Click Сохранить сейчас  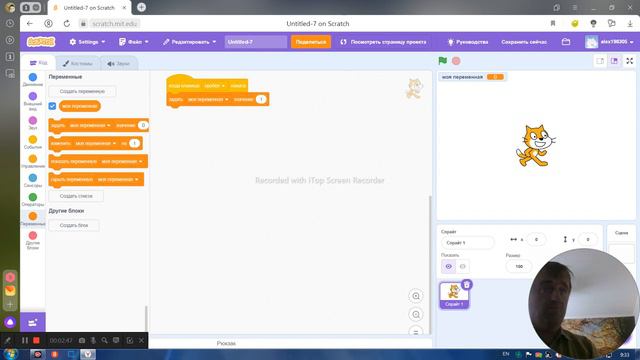click(x=524, y=42)
